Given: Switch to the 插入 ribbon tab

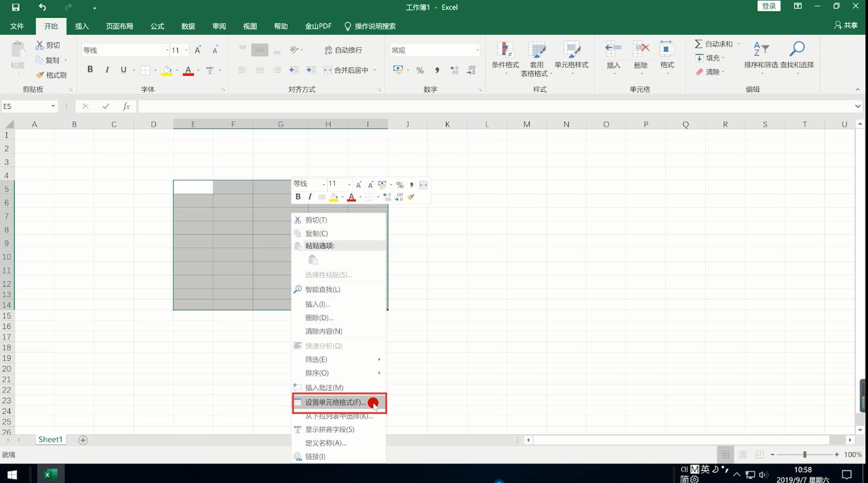Looking at the screenshot, I should click(x=82, y=26).
